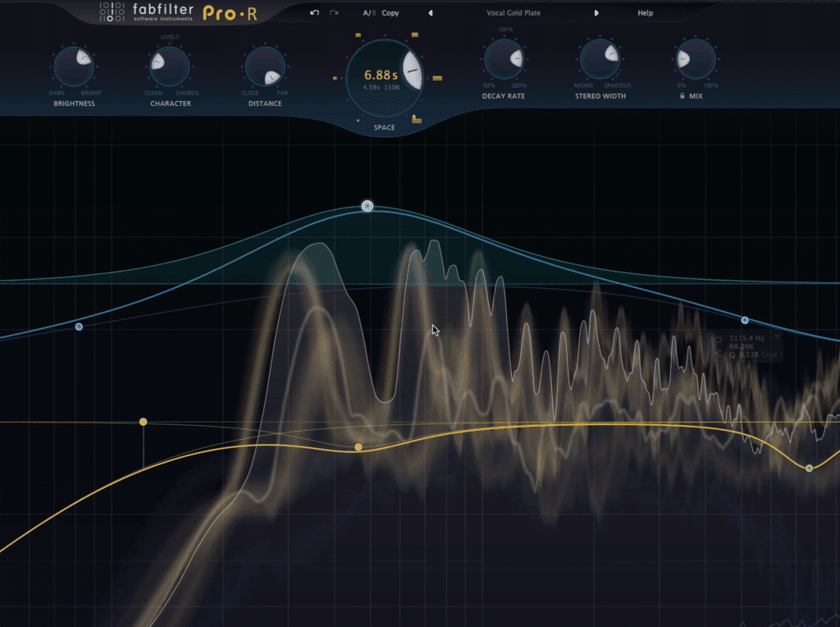Undo the last change
This screenshot has width=840, height=627.
[314, 13]
